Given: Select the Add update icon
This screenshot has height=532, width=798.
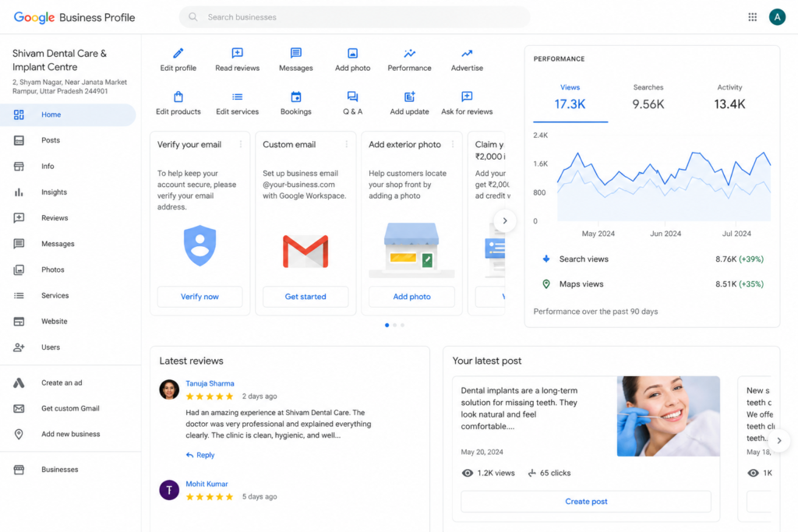Looking at the screenshot, I should [x=410, y=97].
